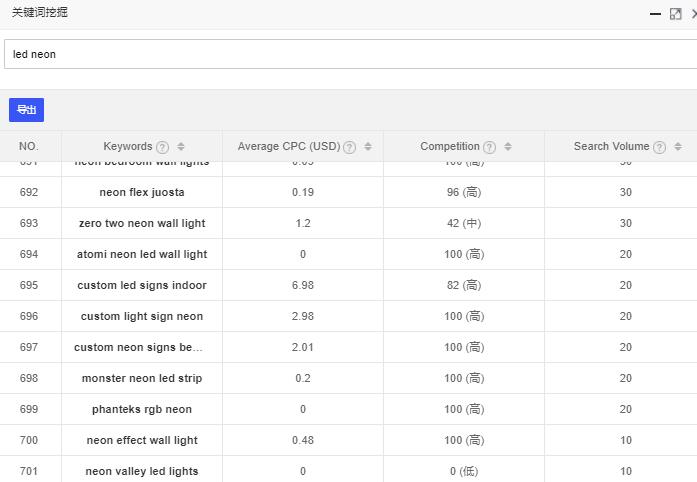Screen dimensions: 697x482
Task: Click the NO. column header
Action: point(29,146)
